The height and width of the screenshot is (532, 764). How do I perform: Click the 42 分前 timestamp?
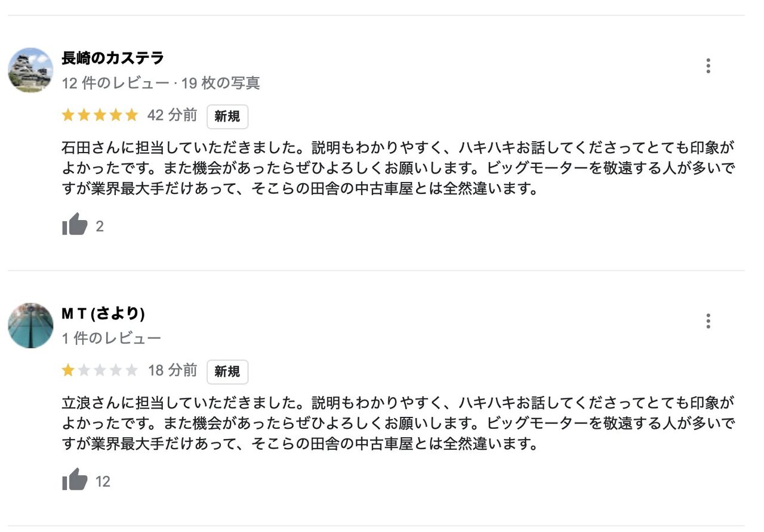[x=172, y=115]
